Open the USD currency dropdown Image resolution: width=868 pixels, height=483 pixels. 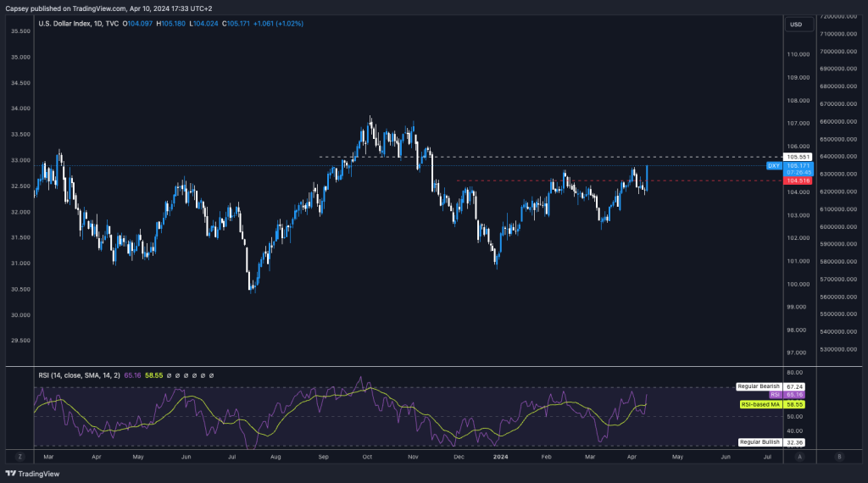click(x=796, y=24)
